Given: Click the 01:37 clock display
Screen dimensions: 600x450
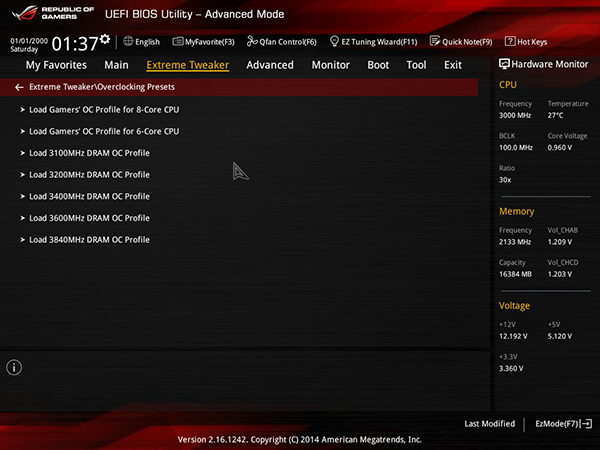Looking at the screenshot, I should coord(75,44).
